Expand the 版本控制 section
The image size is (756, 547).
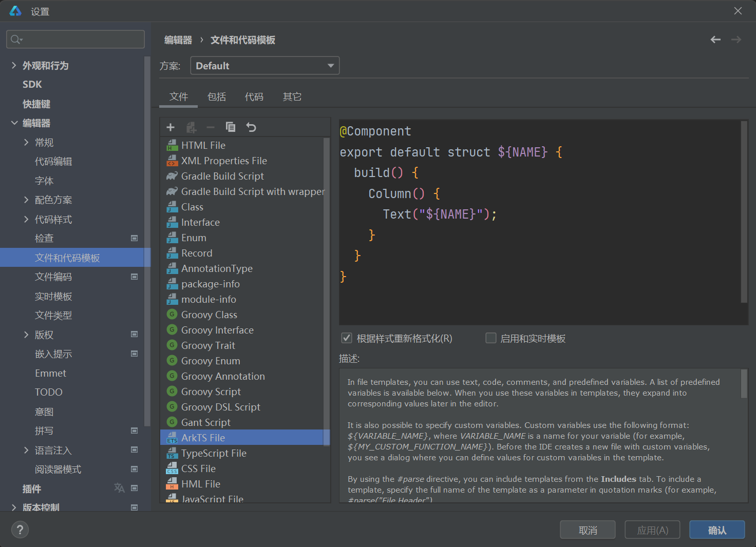(x=14, y=507)
